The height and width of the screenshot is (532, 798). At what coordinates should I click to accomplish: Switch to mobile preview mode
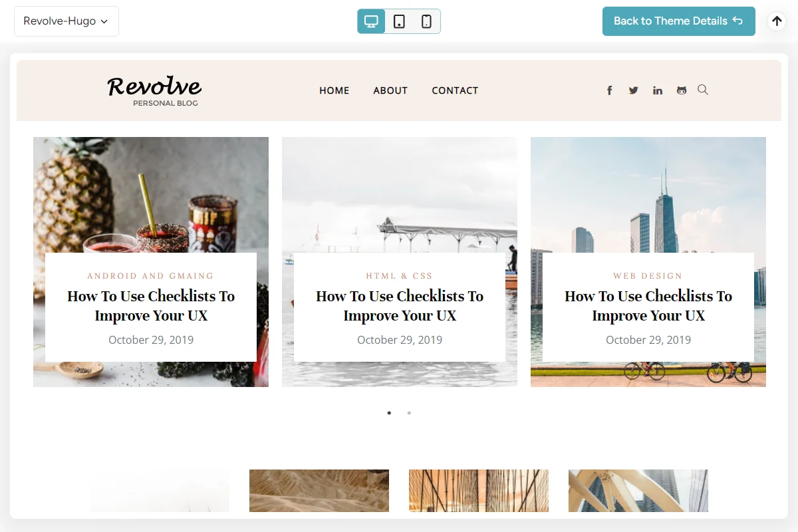click(x=426, y=21)
